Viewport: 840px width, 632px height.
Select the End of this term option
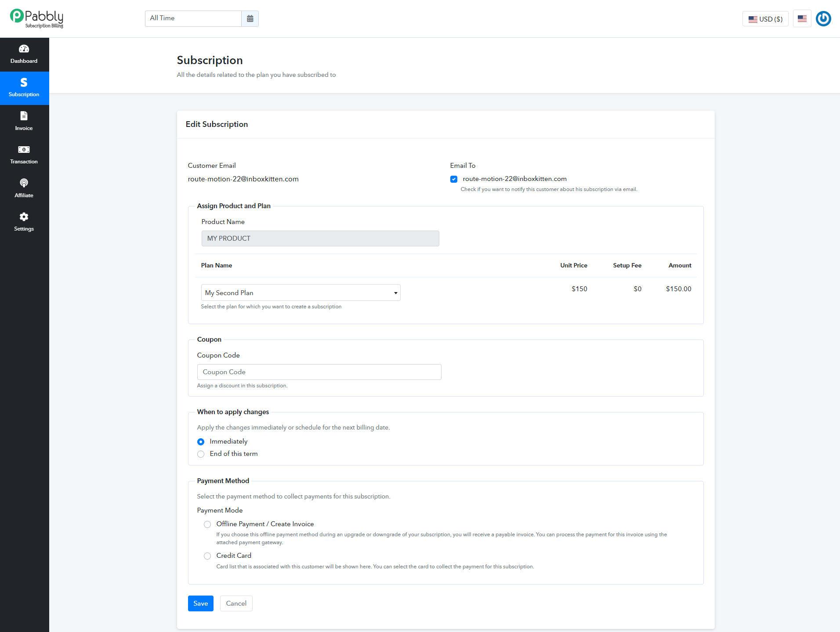click(201, 454)
